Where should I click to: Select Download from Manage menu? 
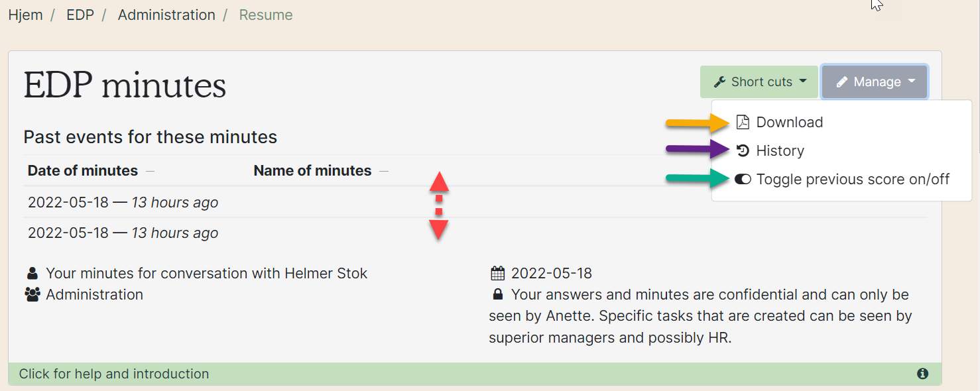click(789, 123)
